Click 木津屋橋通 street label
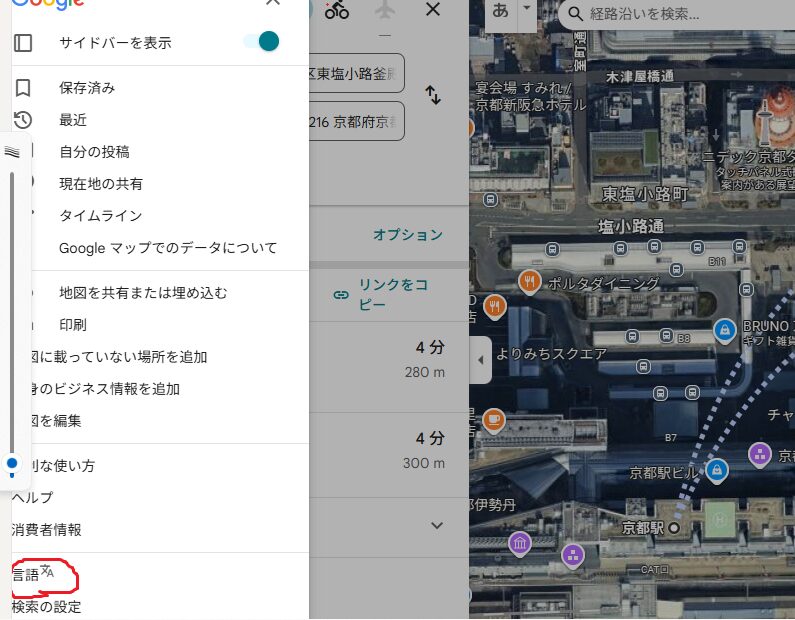 [x=640, y=77]
